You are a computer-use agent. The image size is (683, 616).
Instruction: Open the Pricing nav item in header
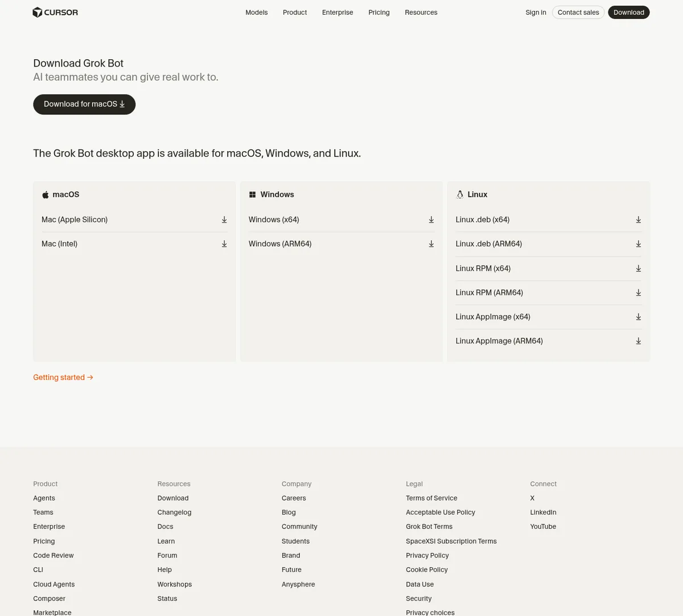click(x=379, y=13)
